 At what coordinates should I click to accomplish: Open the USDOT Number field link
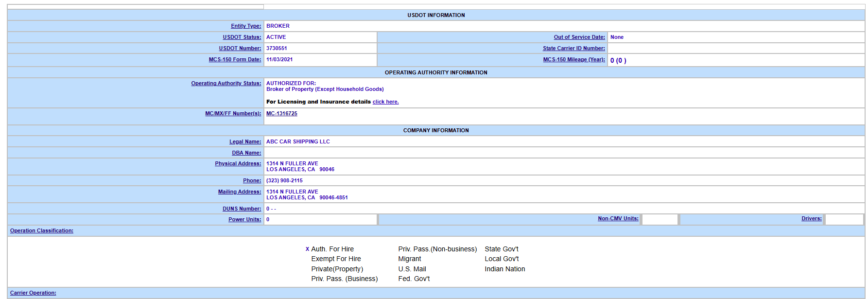(x=240, y=49)
